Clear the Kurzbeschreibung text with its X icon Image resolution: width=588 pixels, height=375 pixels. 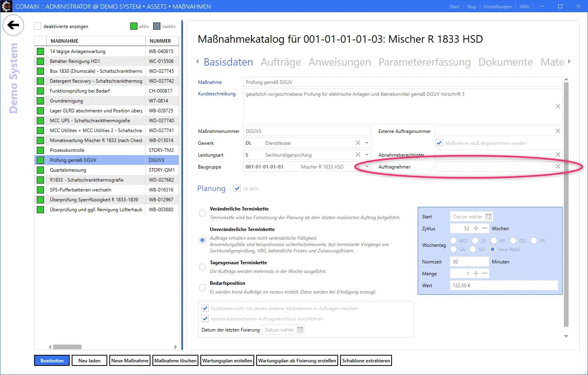pos(558,106)
